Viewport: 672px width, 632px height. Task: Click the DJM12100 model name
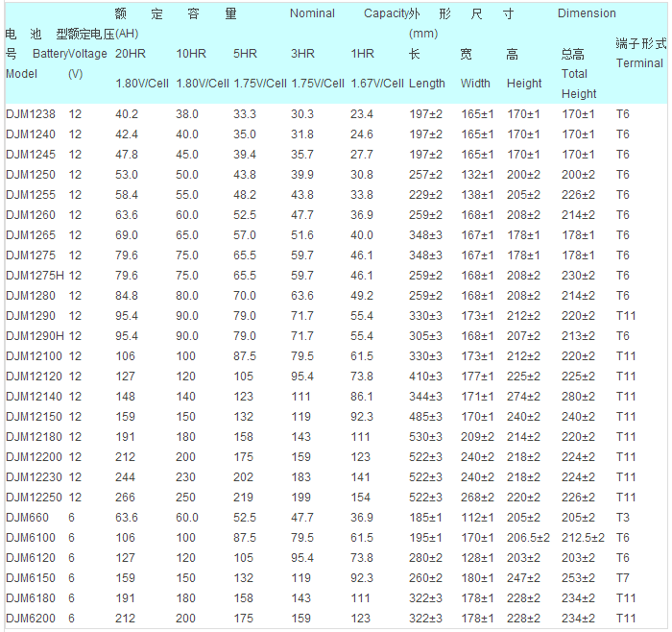point(34,356)
